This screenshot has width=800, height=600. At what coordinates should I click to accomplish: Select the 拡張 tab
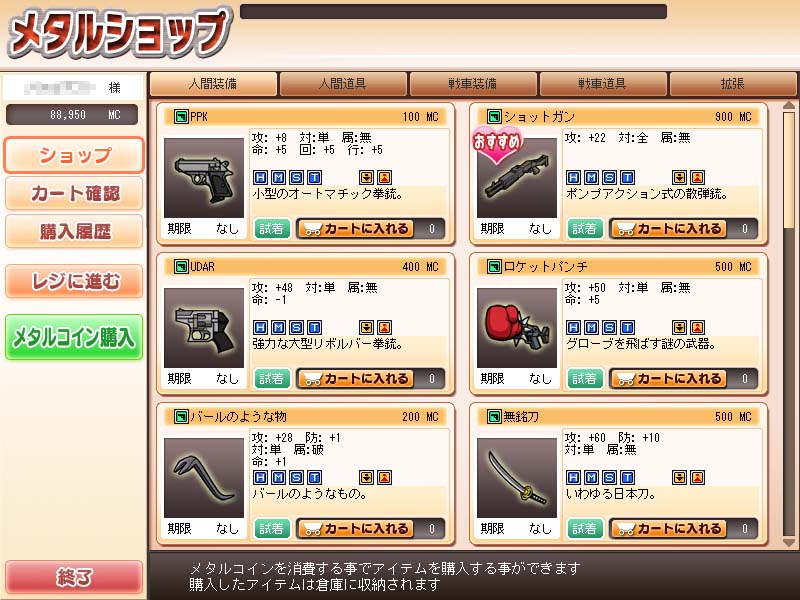[x=733, y=84]
